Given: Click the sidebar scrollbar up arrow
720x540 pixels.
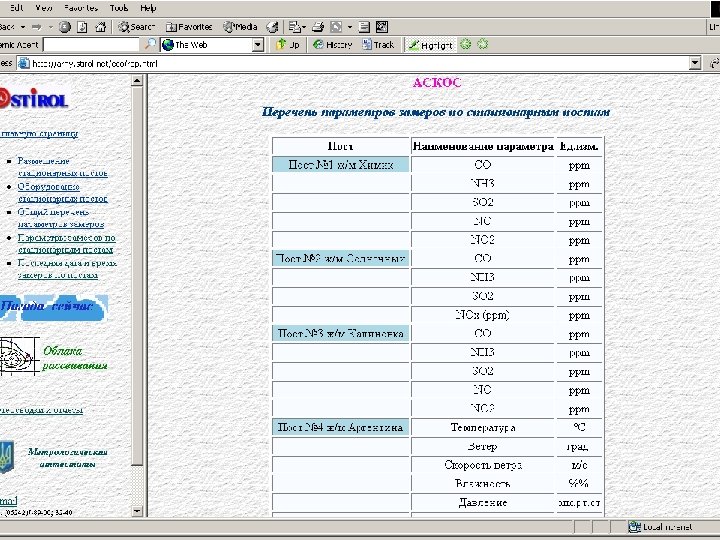Looking at the screenshot, I should pyautogui.click(x=137, y=82).
